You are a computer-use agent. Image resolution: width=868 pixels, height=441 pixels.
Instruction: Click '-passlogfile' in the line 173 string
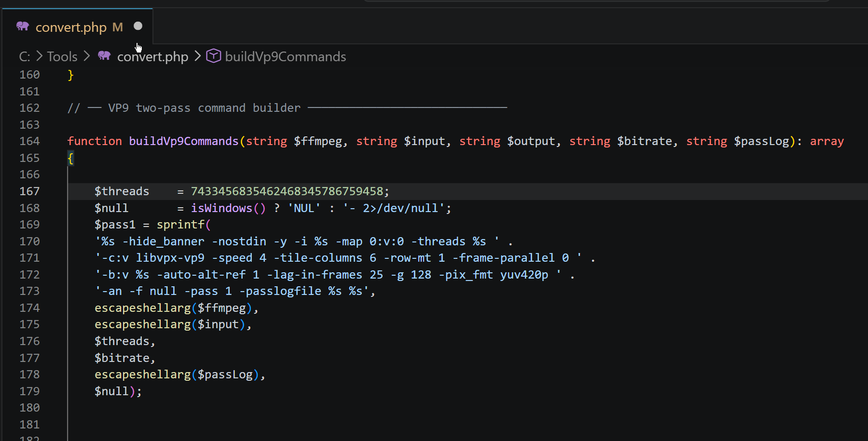tap(280, 291)
